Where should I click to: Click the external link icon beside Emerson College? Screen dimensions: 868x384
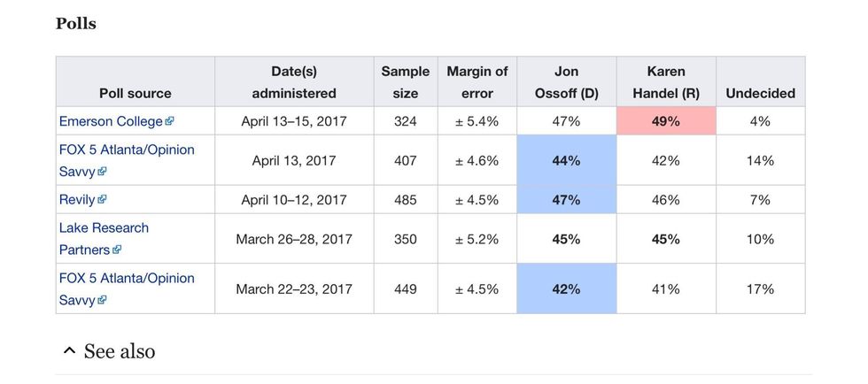(169, 121)
